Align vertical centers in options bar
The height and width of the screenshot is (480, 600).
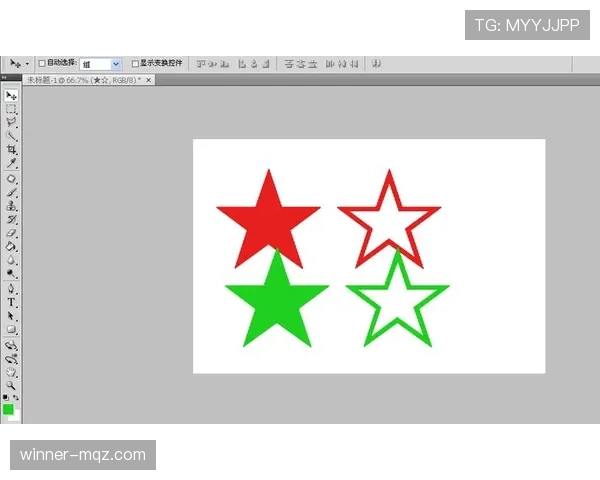pos(213,64)
